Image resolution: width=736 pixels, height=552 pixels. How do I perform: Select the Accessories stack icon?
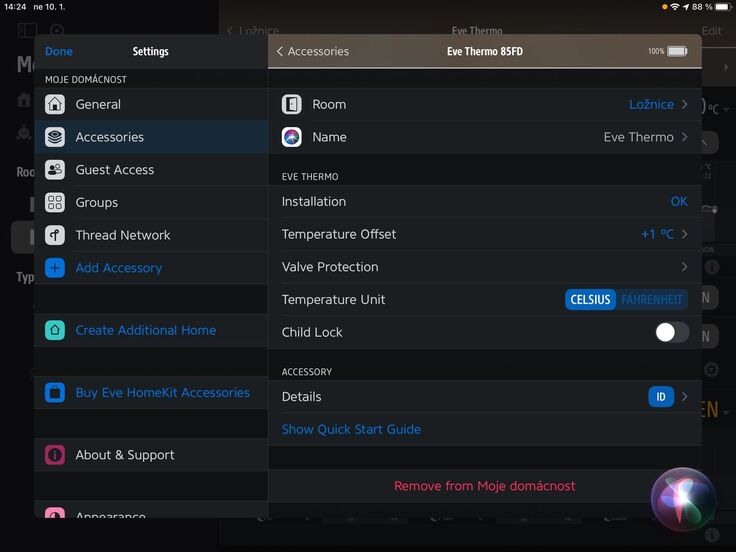coord(55,137)
